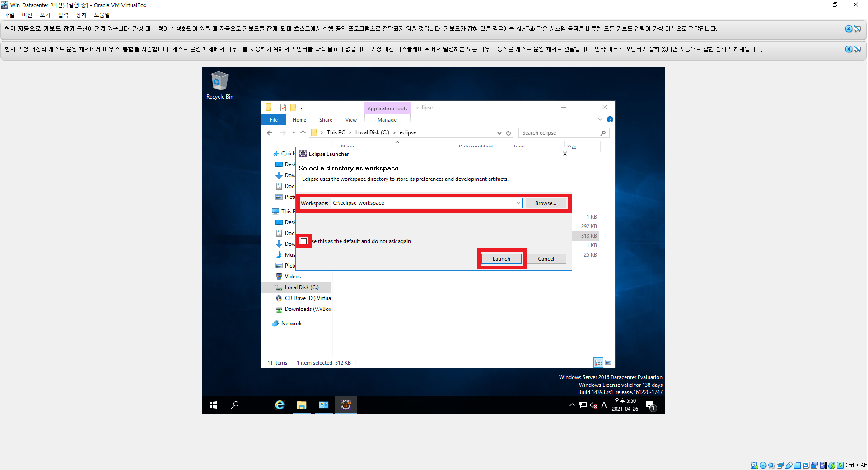Open the Home ribbon tab

pos(299,120)
